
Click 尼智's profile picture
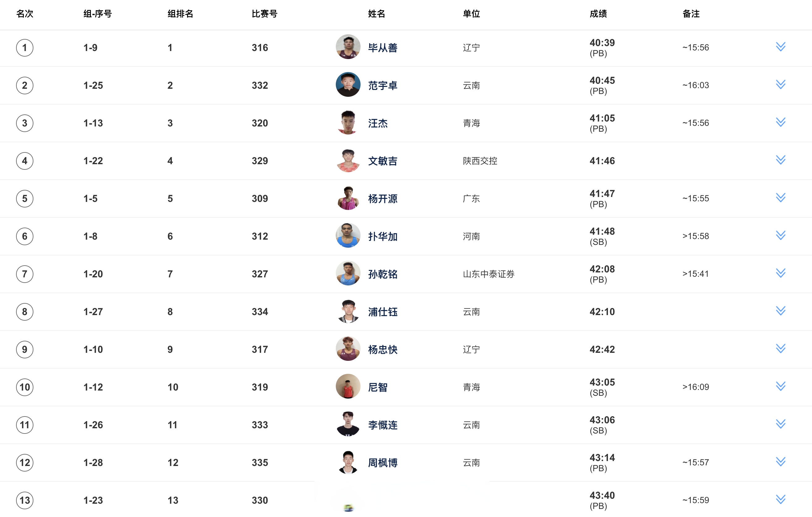point(348,387)
